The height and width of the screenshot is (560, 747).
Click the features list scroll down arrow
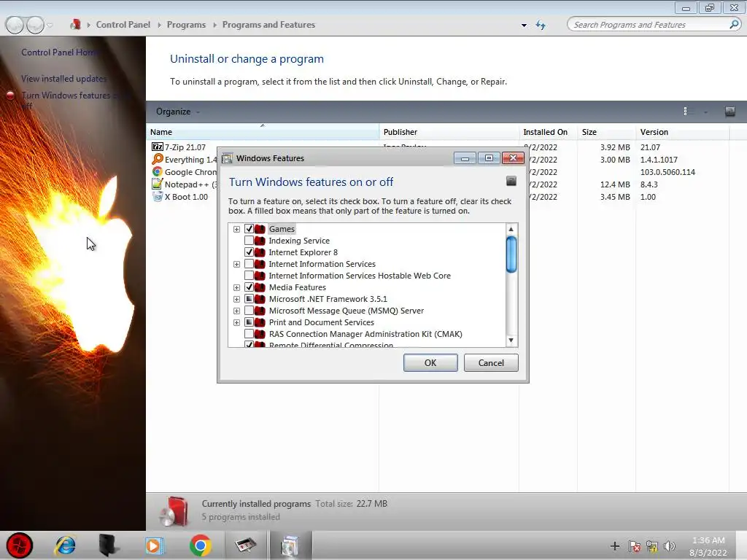[511, 341]
